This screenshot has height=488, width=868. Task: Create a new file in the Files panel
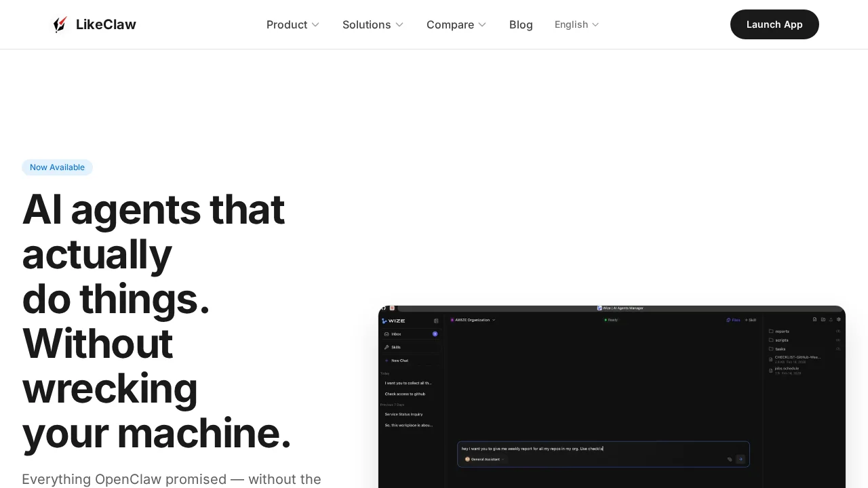pos(814,319)
